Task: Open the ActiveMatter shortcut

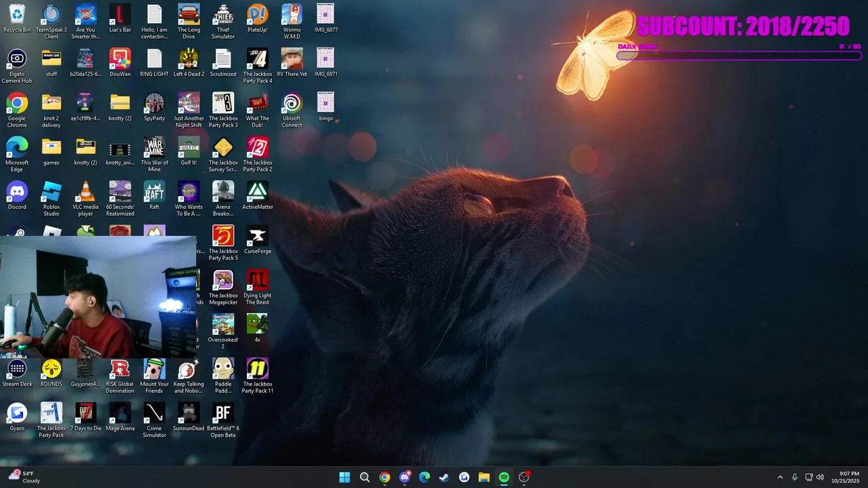Action: tap(258, 195)
